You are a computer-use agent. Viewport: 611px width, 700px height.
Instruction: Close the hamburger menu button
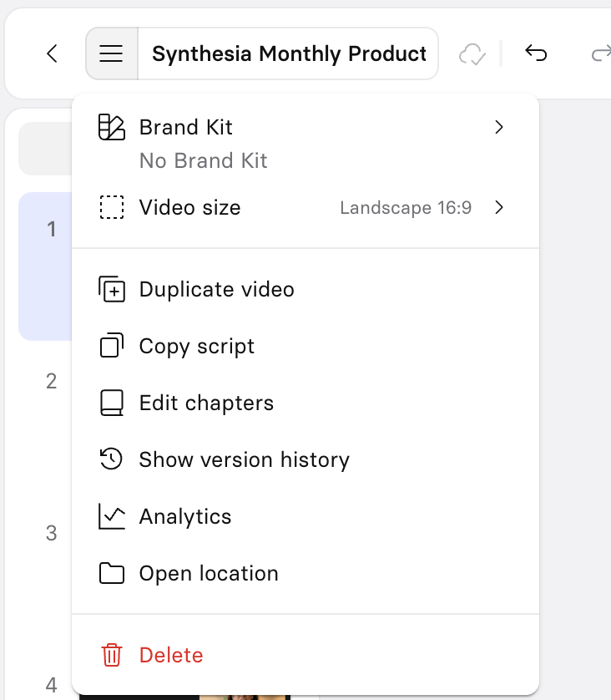[112, 53]
